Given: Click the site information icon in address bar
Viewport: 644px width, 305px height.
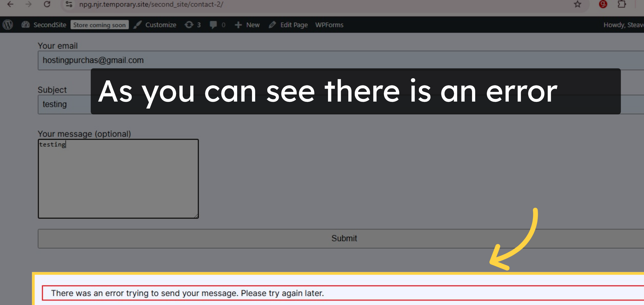Looking at the screenshot, I should coord(68,4).
